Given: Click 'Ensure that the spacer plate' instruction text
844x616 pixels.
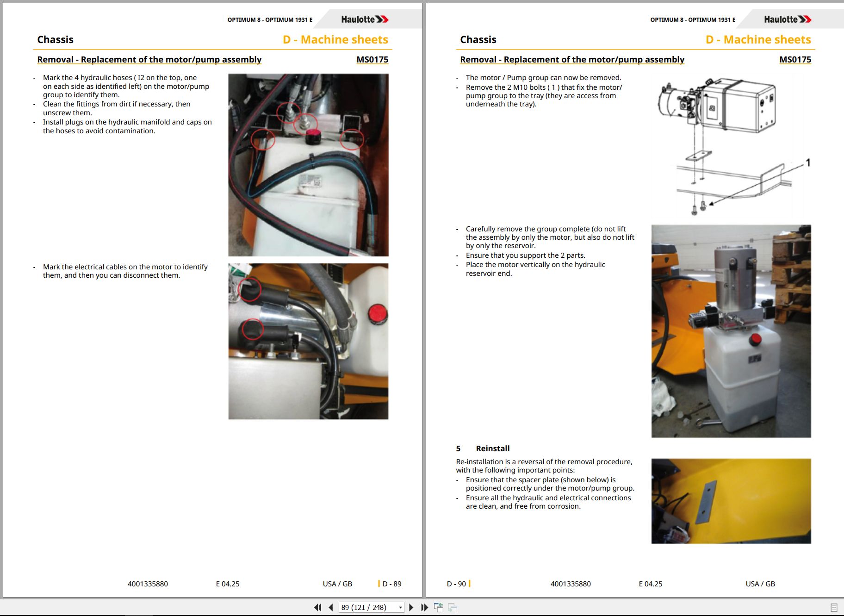Looking at the screenshot, I should point(550,484).
